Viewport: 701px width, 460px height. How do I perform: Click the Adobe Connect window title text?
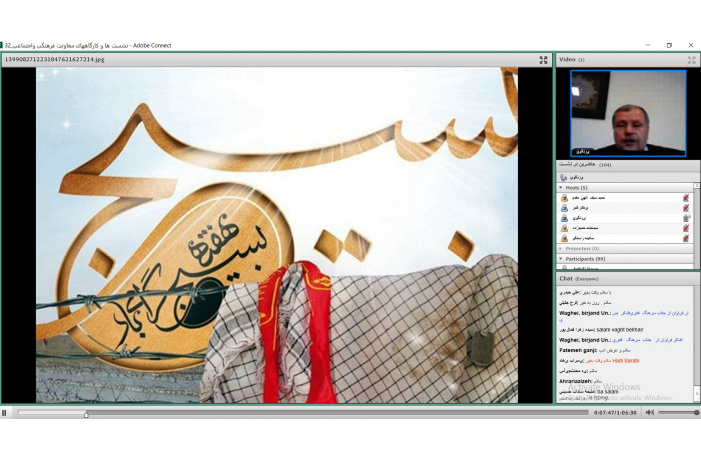[x=88, y=45]
